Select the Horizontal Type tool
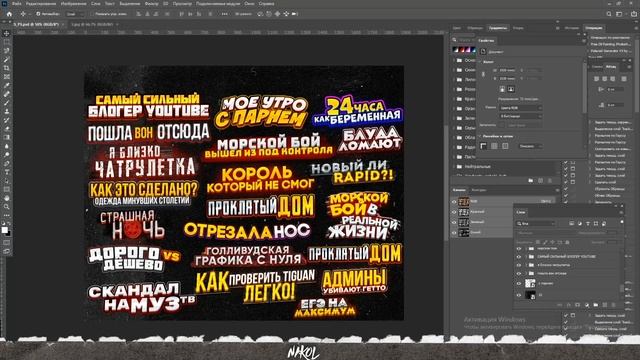Image resolution: width=640 pixels, height=360 pixels. point(7,172)
